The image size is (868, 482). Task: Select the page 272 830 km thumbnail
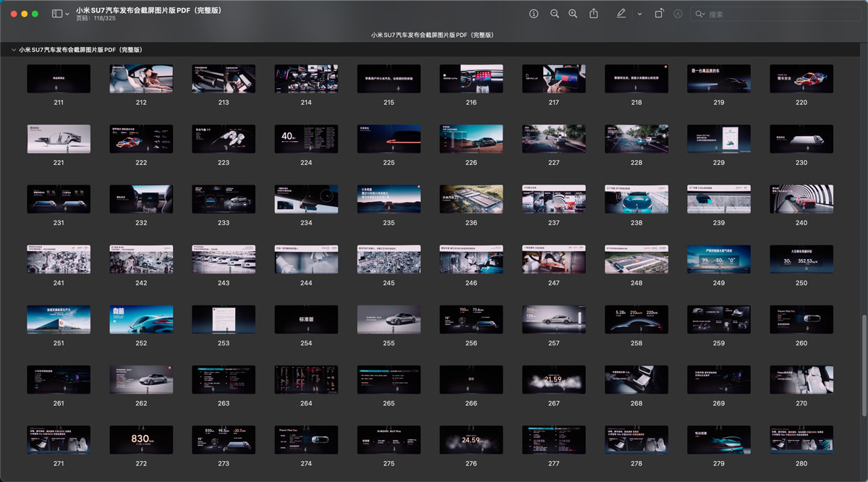141,439
